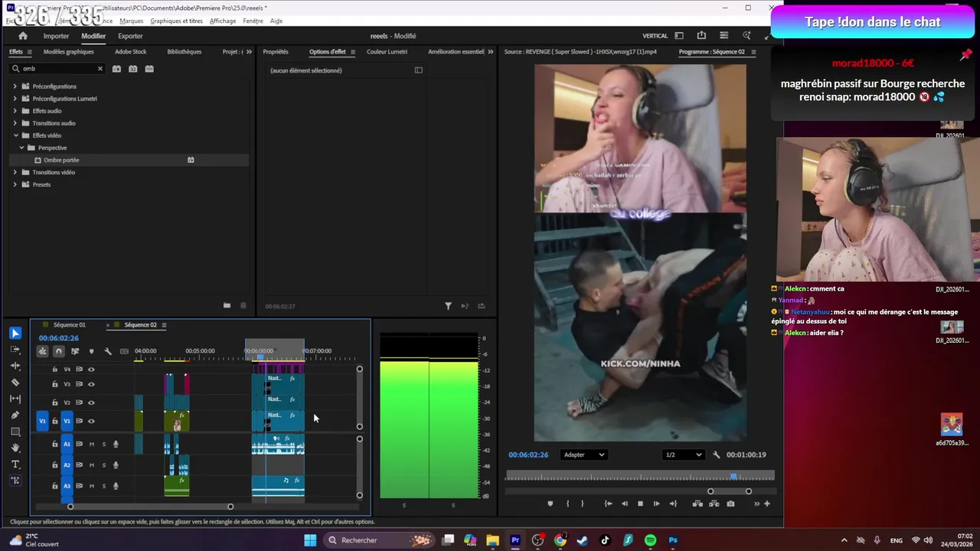
Task: Select the Pen tool
Action: click(15, 415)
